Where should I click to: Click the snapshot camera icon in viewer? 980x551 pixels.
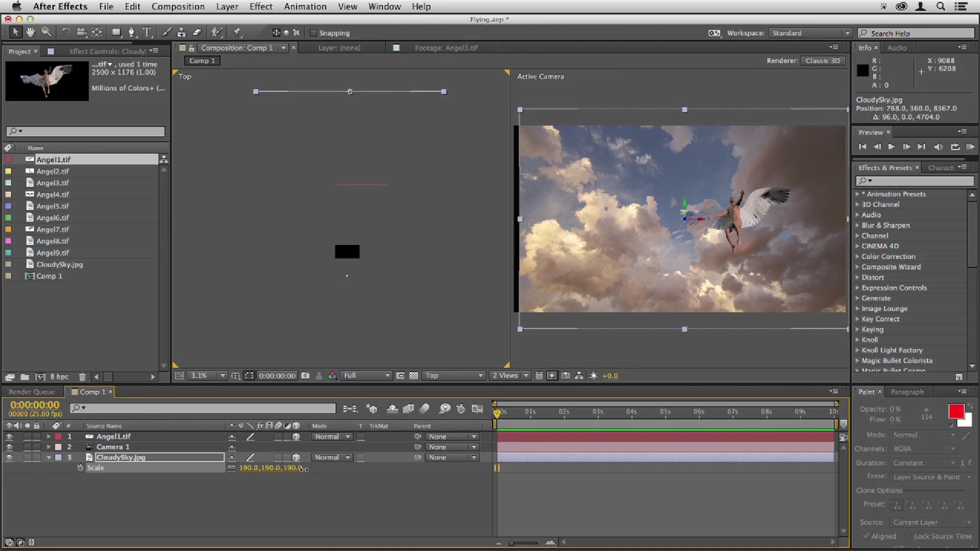tap(305, 376)
